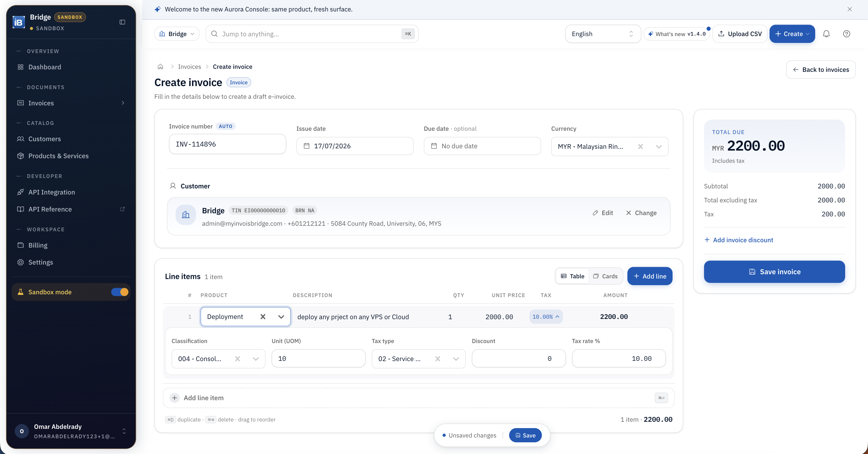Change the selected customer
868x454 pixels.
pos(641,213)
